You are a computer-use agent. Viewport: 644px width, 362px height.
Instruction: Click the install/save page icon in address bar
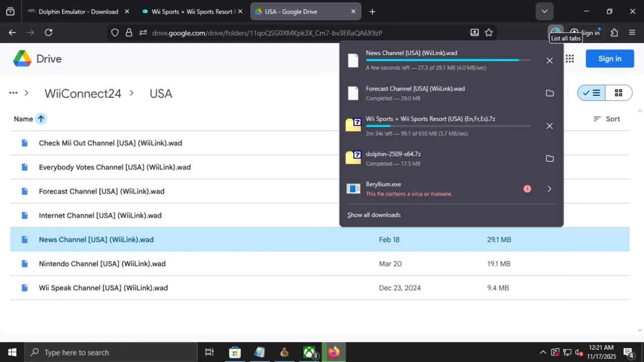coord(474,33)
